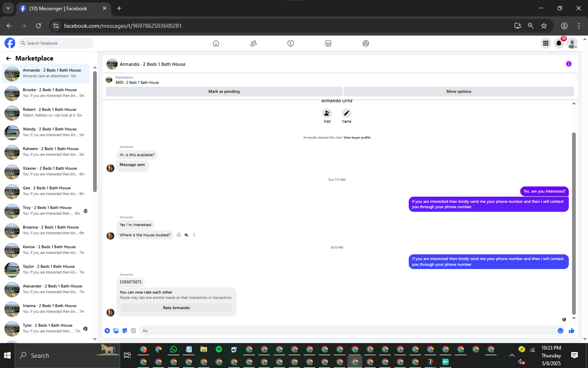Open the Video icon in top navigation
This screenshot has height=368, width=588.
pos(291,43)
